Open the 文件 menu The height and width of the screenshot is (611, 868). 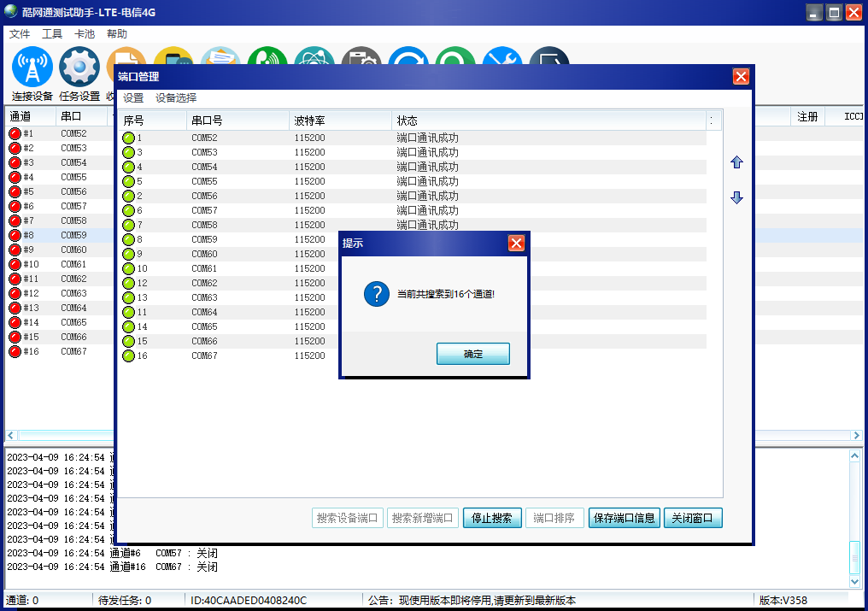pos(20,34)
